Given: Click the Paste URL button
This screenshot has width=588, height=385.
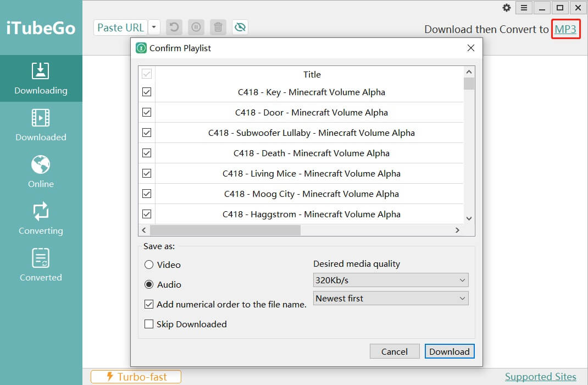Looking at the screenshot, I should point(120,28).
